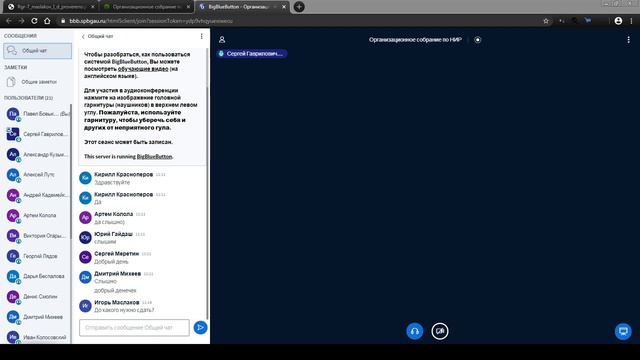Click the share webcam button

pyautogui.click(x=440, y=331)
